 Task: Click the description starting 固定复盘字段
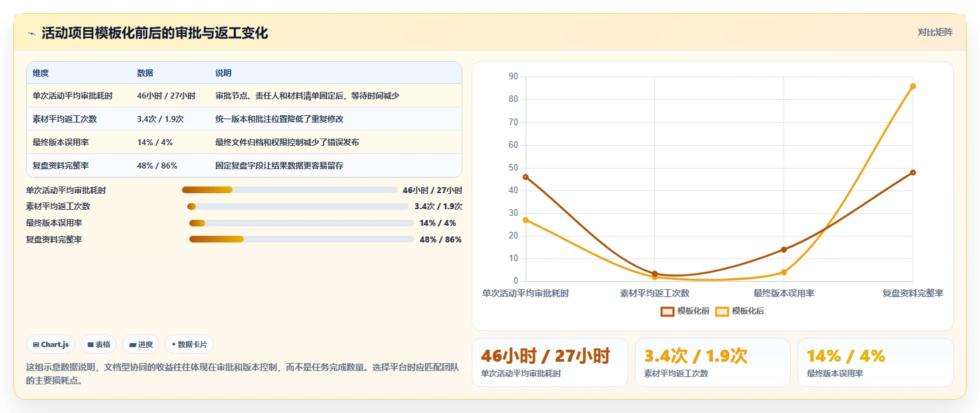[x=279, y=166]
